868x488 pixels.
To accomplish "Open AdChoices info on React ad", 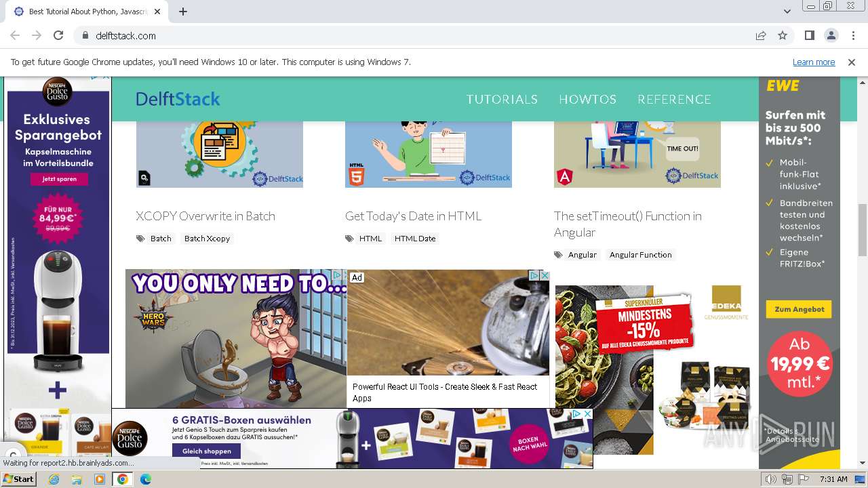I will point(534,275).
